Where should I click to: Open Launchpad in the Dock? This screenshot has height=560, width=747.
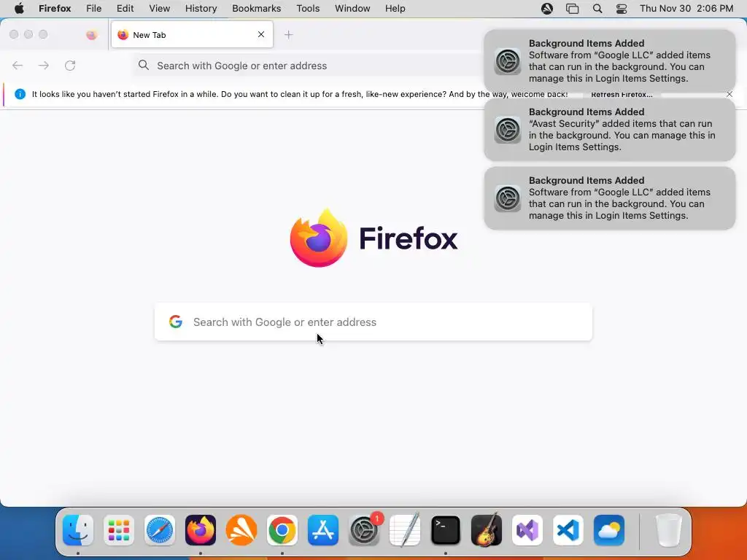119,530
